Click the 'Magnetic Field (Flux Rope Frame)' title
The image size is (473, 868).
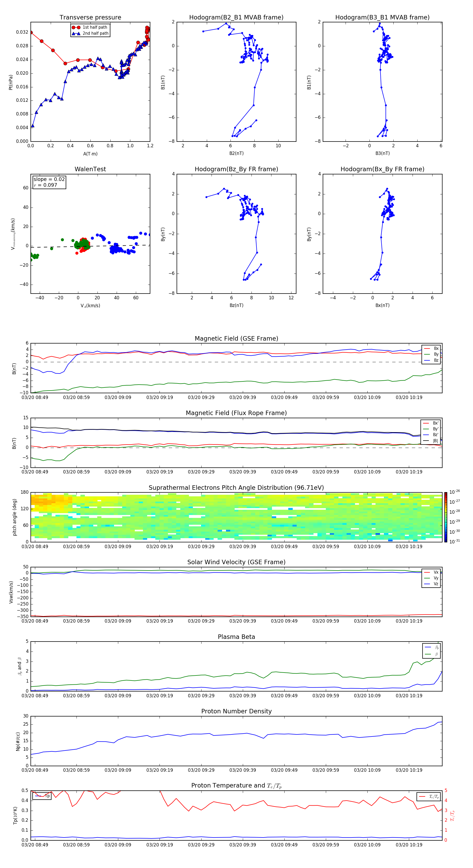[x=236, y=413]
